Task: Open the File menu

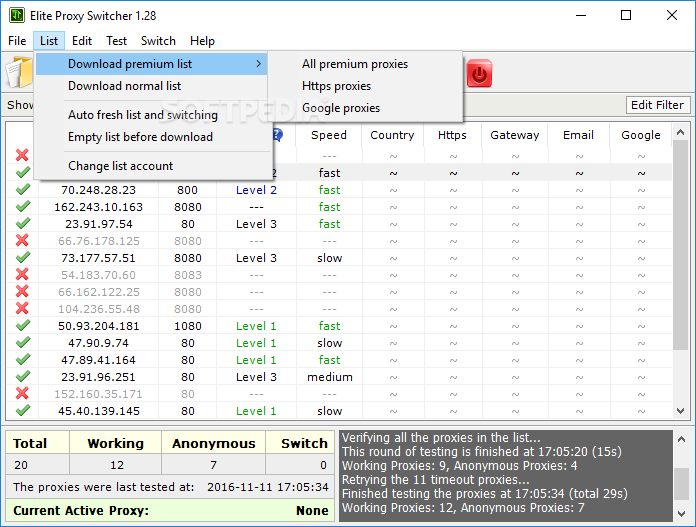Action: (17, 41)
